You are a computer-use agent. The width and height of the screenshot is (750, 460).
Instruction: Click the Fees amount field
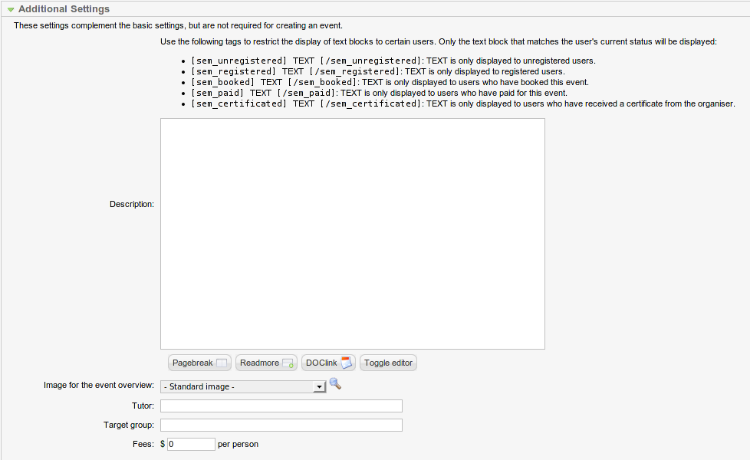(x=191, y=444)
